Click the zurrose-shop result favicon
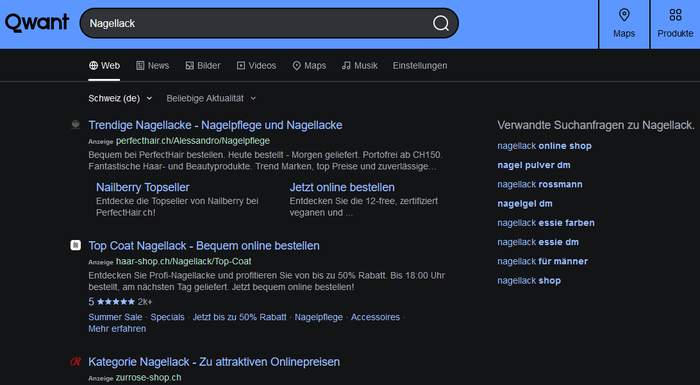The width and height of the screenshot is (700, 385). (75, 361)
